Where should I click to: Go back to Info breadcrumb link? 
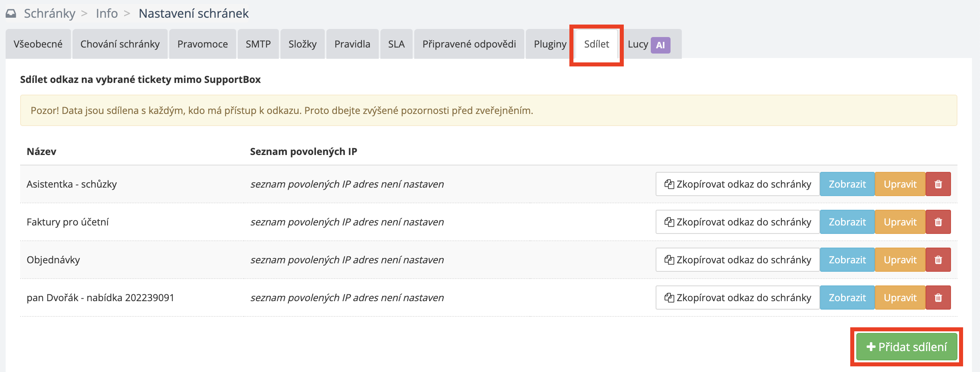[x=107, y=14]
